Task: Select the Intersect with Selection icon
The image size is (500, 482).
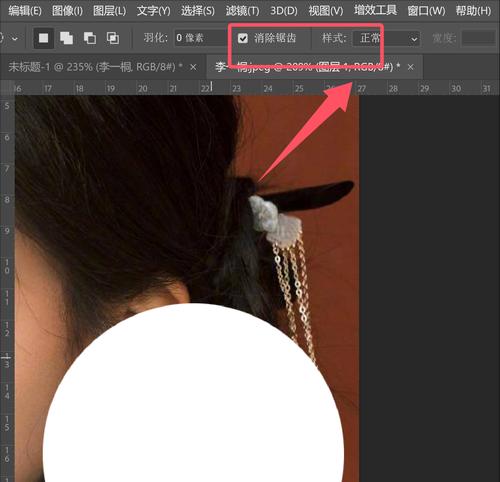Action: coord(113,38)
